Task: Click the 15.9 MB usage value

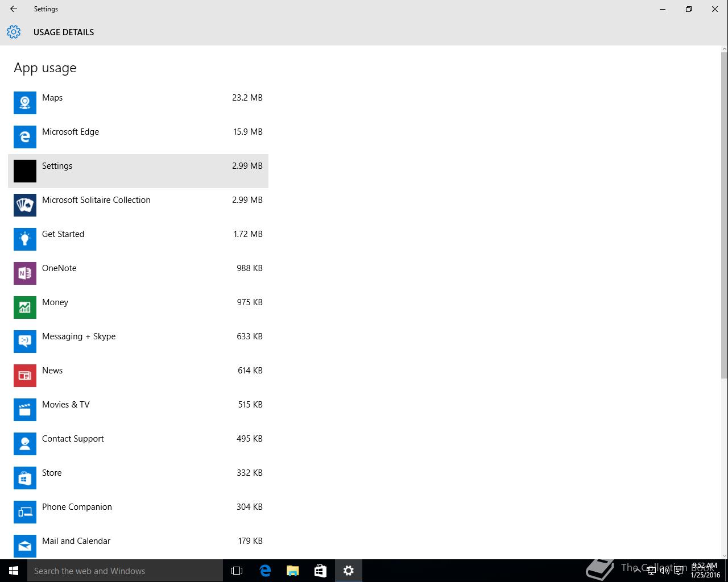Action: 248,132
